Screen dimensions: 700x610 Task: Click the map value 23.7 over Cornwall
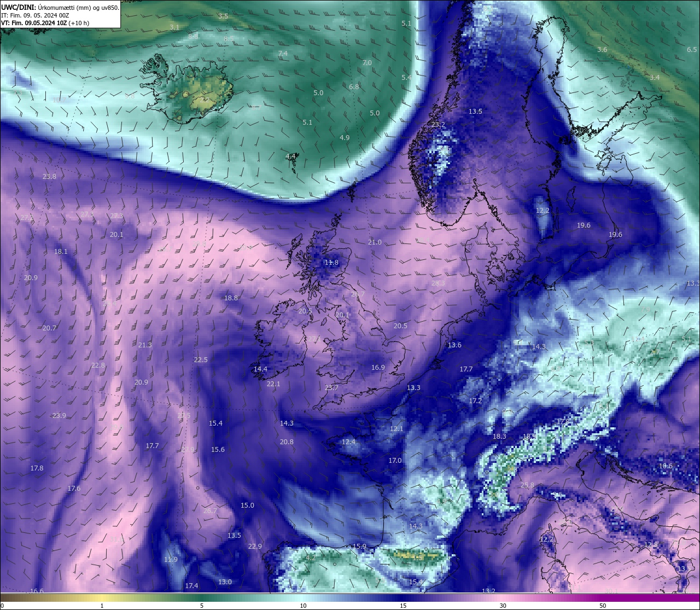[x=331, y=387]
